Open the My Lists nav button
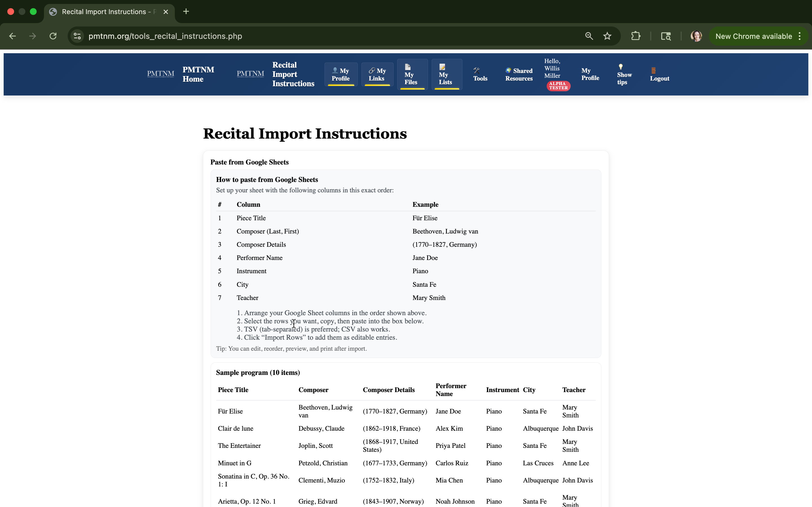Image resolution: width=812 pixels, height=507 pixels. pos(446,74)
